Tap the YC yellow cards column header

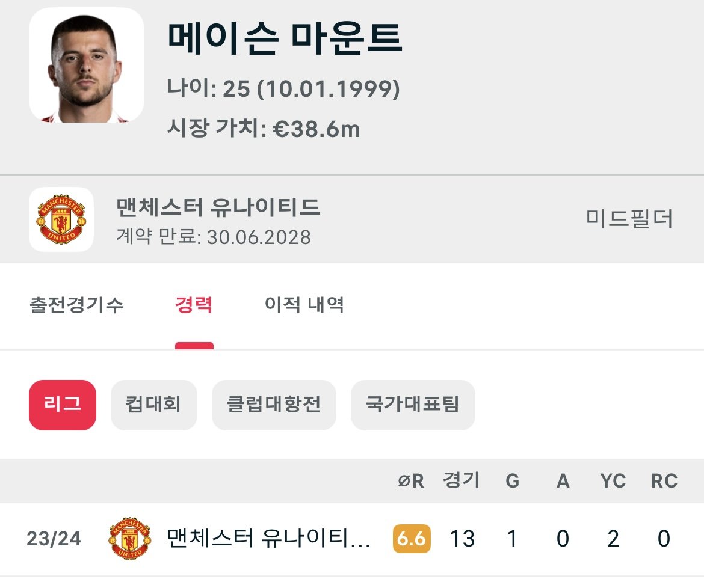(613, 481)
